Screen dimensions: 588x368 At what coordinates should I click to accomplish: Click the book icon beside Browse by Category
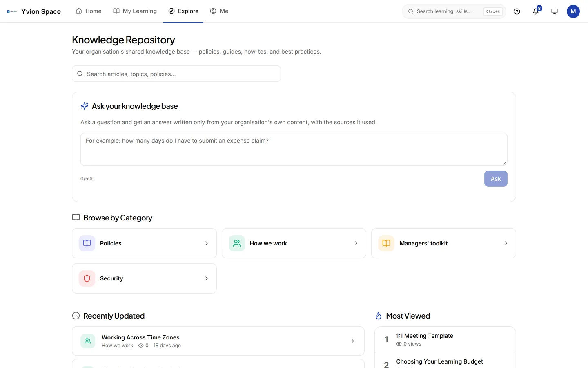click(x=76, y=218)
